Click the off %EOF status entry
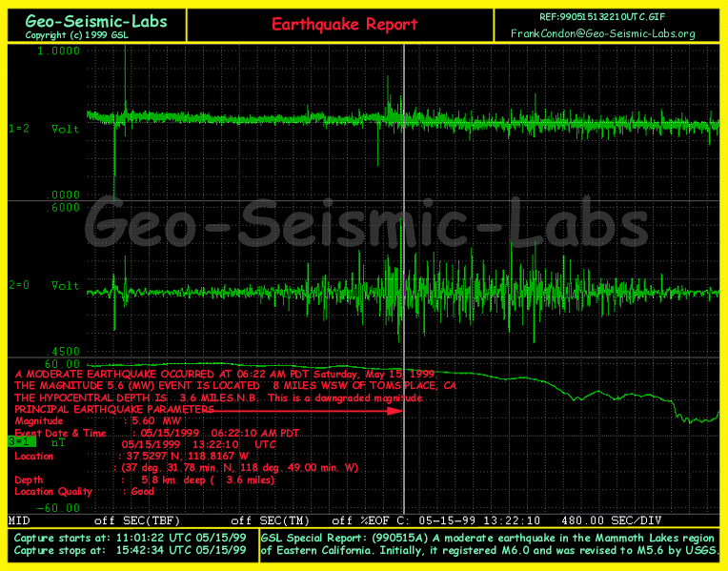This screenshot has height=571, width=728. [360, 520]
